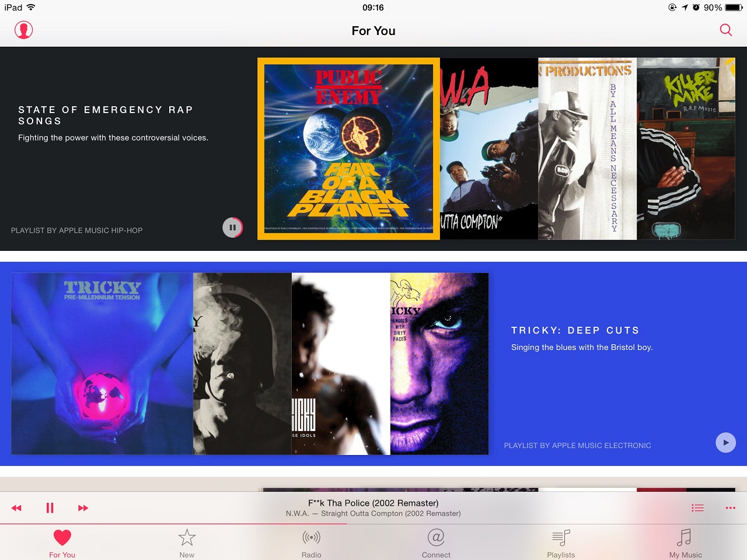Open the more options ellipsis
The image size is (747, 560).
coord(730,508)
